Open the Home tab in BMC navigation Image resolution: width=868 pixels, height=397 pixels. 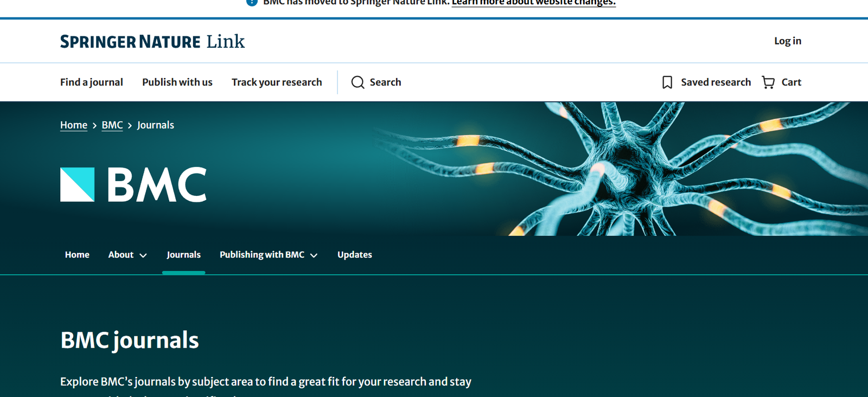tap(77, 255)
